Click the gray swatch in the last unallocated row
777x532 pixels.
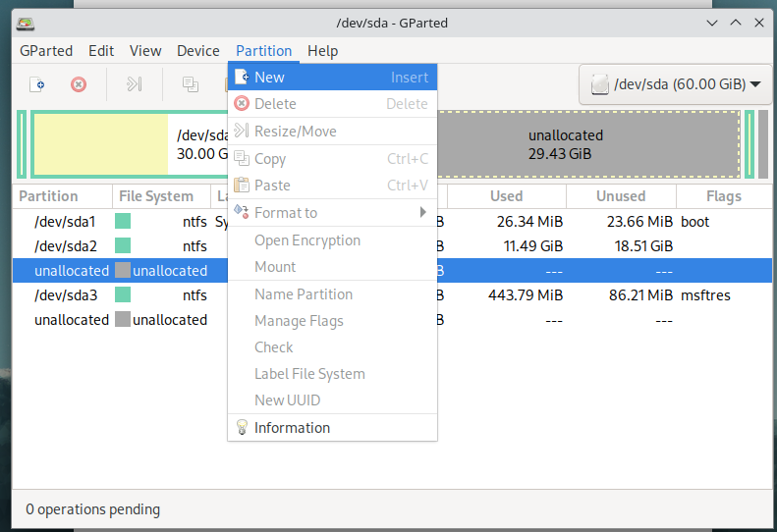[x=123, y=319]
